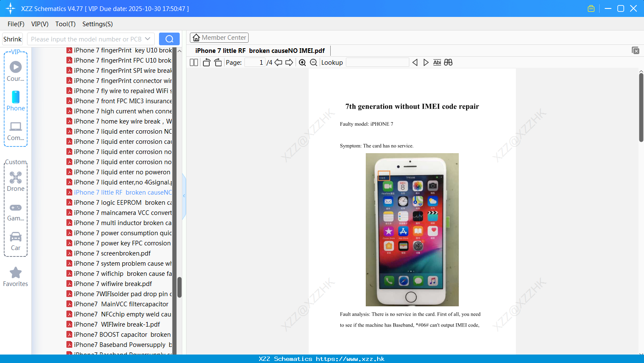
Task: Click the PDF viewer scrollbar thumb
Action: pos(641,107)
